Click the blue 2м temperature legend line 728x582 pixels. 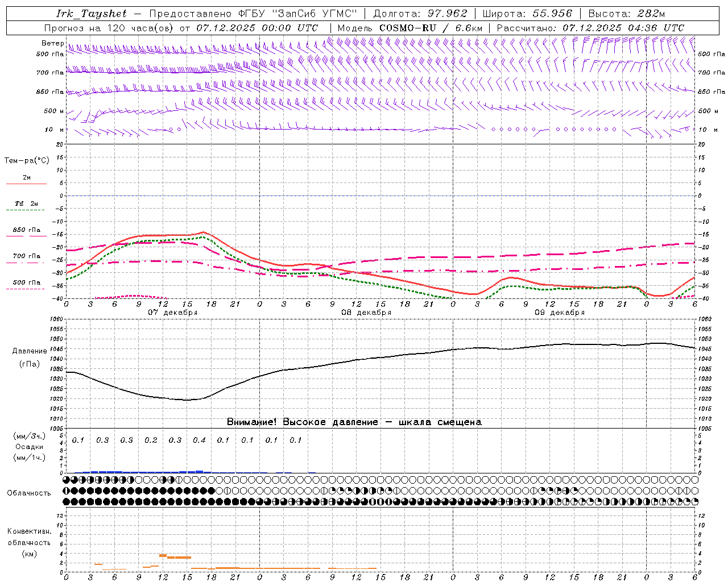point(26,183)
